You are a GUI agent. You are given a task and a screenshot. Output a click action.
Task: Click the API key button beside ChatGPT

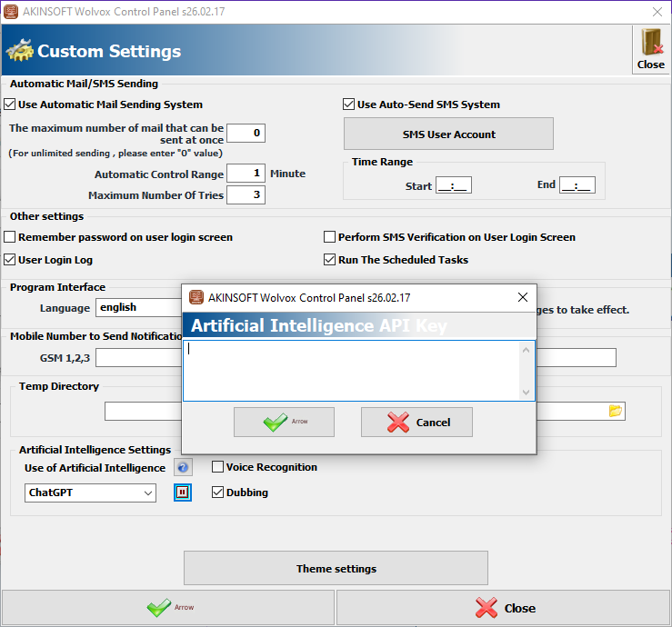tap(183, 493)
